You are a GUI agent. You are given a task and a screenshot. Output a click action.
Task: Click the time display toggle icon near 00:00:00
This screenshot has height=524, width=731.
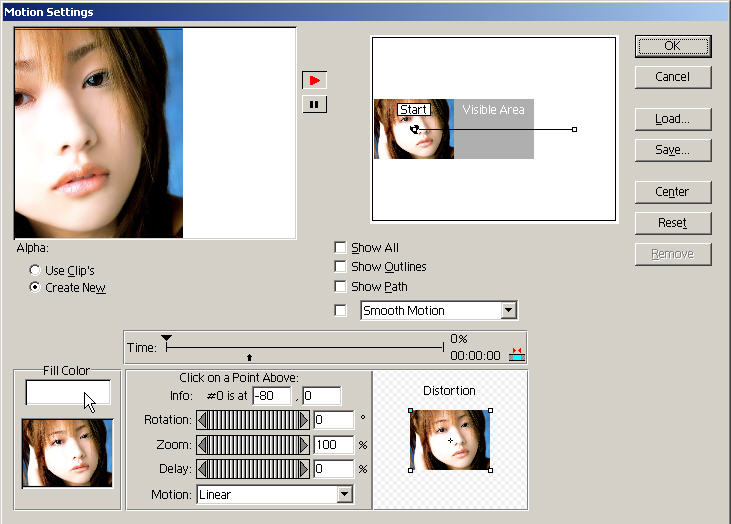click(517, 354)
